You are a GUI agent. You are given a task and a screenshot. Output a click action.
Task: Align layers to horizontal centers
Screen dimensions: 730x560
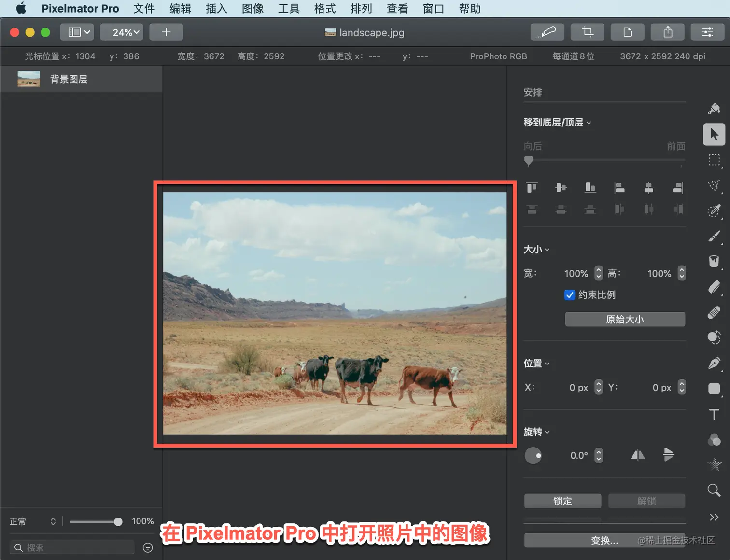point(649,187)
